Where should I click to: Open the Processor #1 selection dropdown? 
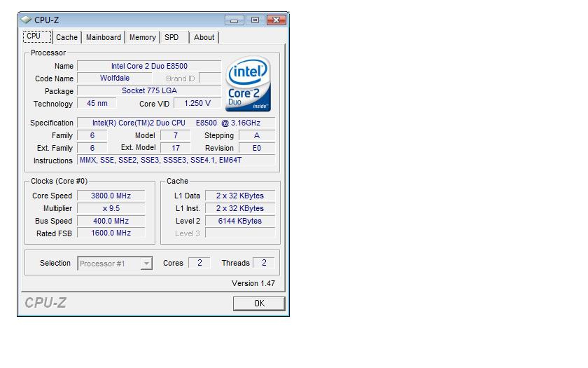coord(115,264)
